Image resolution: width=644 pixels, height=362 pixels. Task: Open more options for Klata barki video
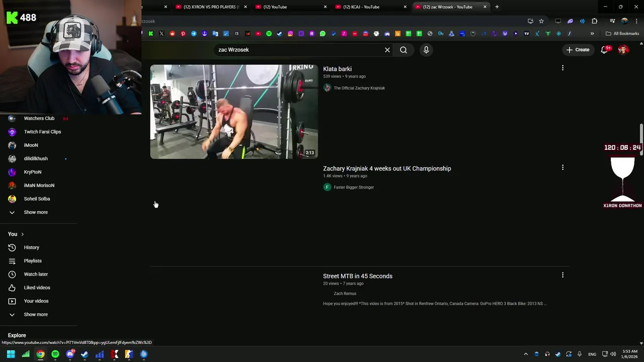562,68
